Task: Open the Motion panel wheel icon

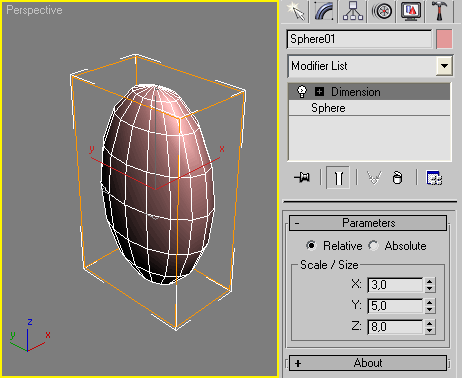Action: [x=382, y=11]
